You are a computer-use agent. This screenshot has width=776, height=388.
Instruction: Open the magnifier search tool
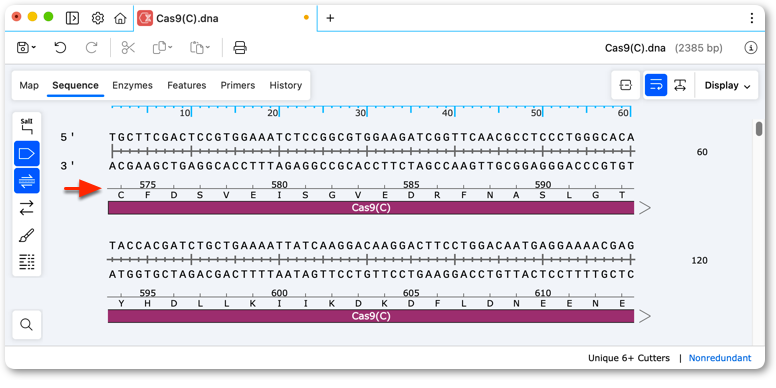point(26,325)
